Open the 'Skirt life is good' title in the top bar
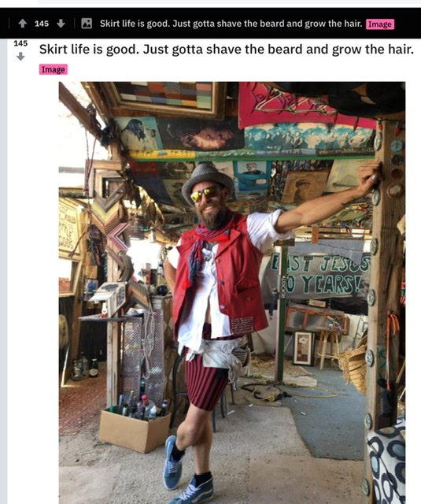 tap(231, 24)
